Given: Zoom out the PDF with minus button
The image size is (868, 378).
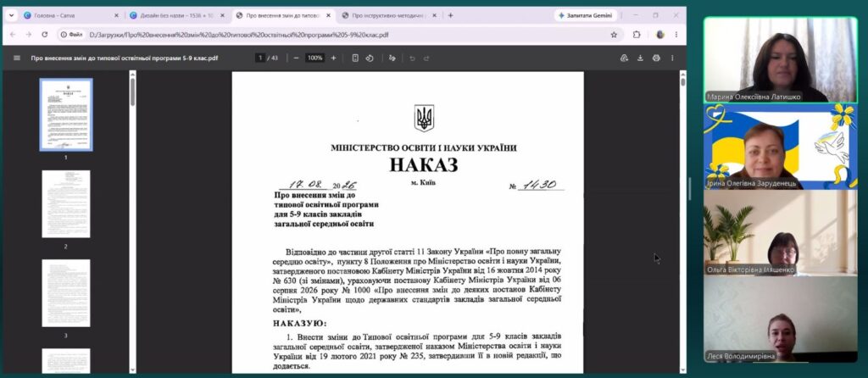Looking at the screenshot, I should pos(296,58).
